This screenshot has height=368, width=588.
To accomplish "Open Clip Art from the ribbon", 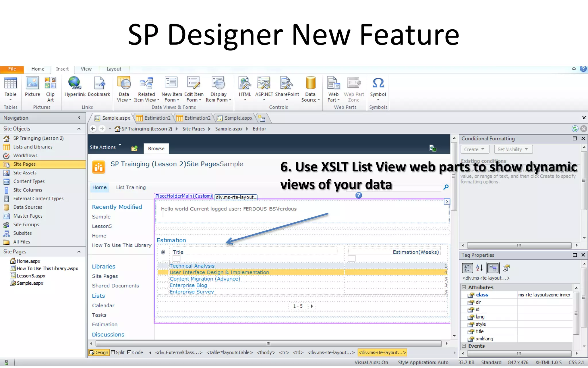I will pyautogui.click(x=50, y=89).
